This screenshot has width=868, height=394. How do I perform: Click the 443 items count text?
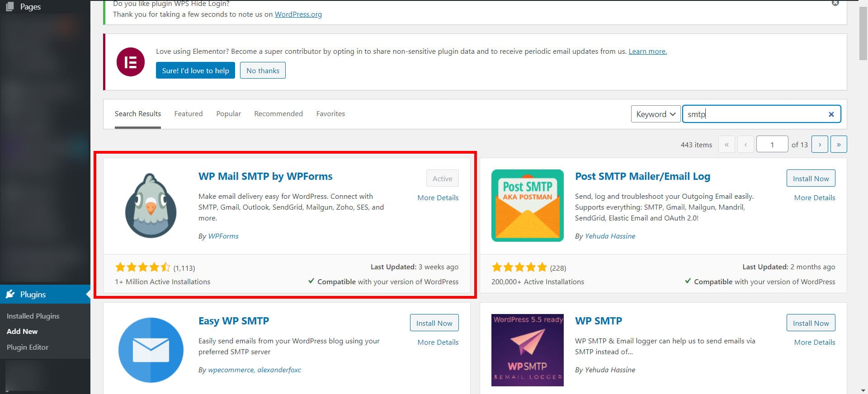pos(696,145)
